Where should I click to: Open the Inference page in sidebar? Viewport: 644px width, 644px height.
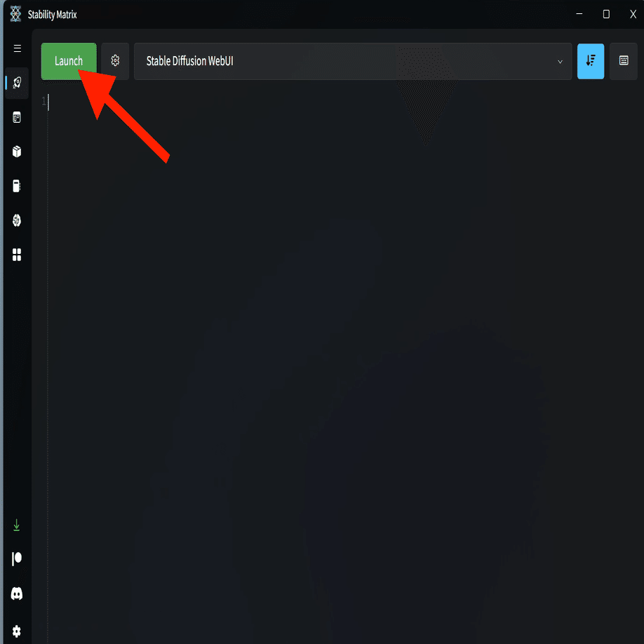17,118
